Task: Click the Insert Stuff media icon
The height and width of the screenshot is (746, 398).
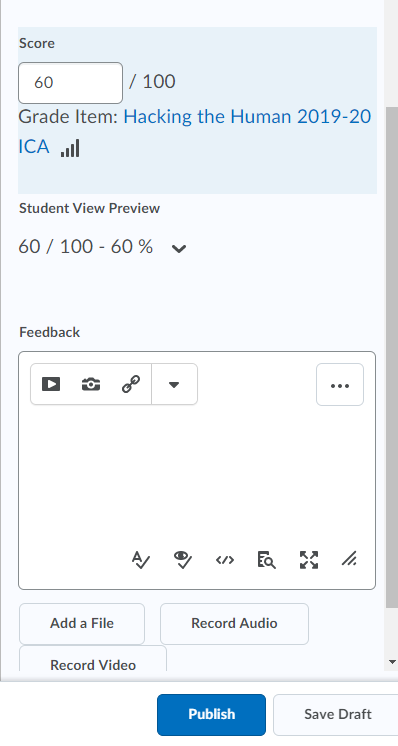Action: [51, 384]
